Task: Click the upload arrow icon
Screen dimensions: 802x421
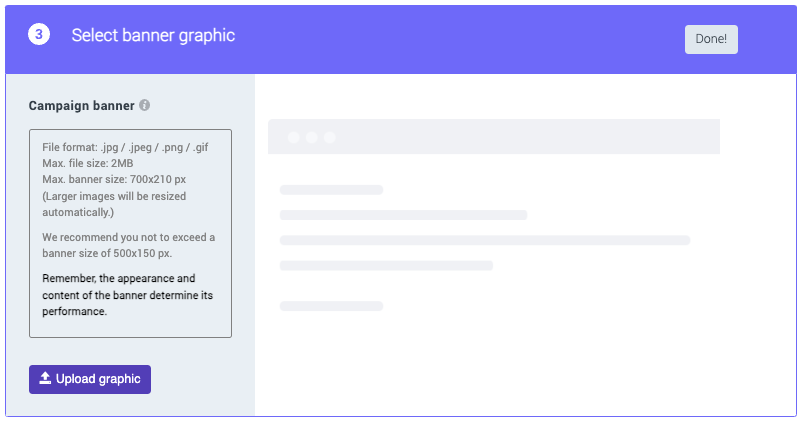Action: [x=45, y=379]
